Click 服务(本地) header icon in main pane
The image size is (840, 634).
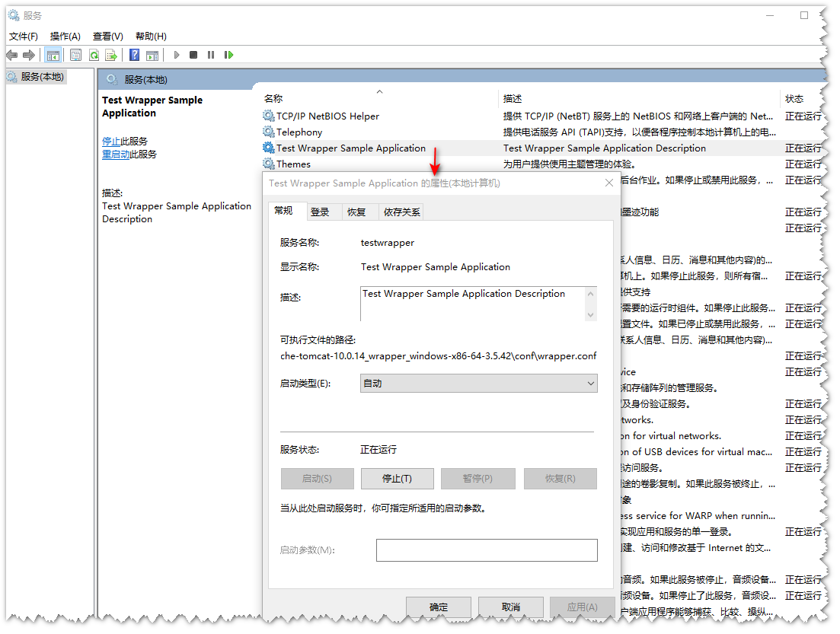pos(111,79)
